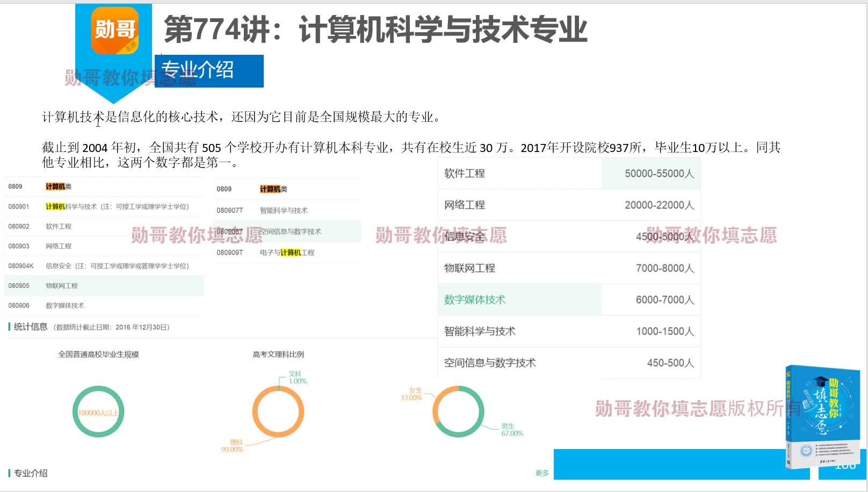Click the 理科 99.00% chart label
The width and height of the screenshot is (868, 492).
pyautogui.click(x=232, y=446)
